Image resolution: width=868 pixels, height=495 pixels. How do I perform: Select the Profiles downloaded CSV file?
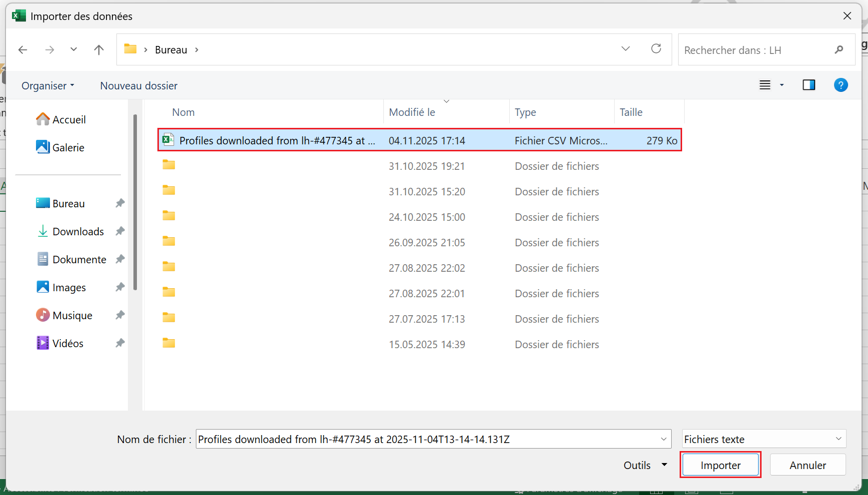[x=276, y=140]
